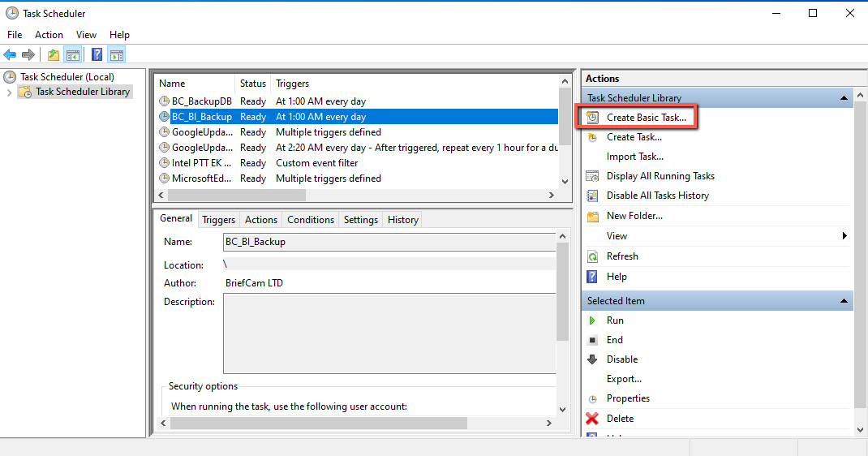Open the View menu in menu bar
The height and width of the screenshot is (456, 868).
[x=86, y=34]
